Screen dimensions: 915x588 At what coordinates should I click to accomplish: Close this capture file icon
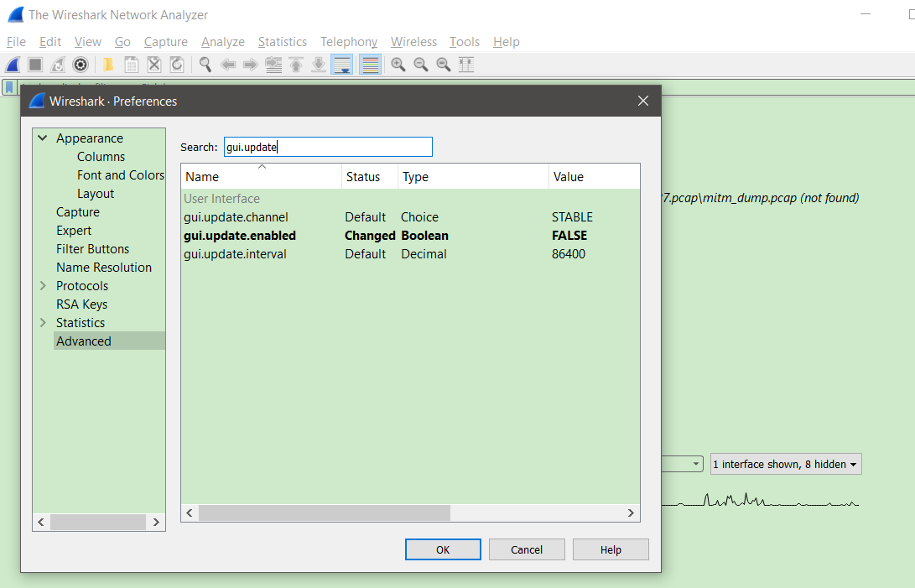point(154,65)
